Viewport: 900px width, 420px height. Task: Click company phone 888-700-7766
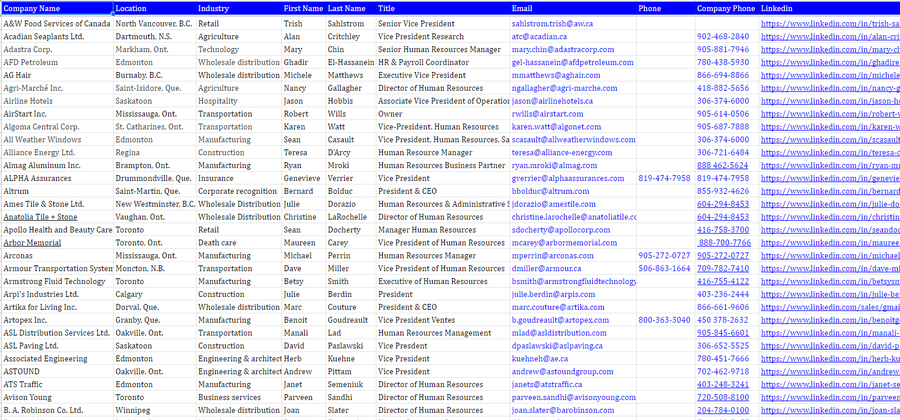724,243
